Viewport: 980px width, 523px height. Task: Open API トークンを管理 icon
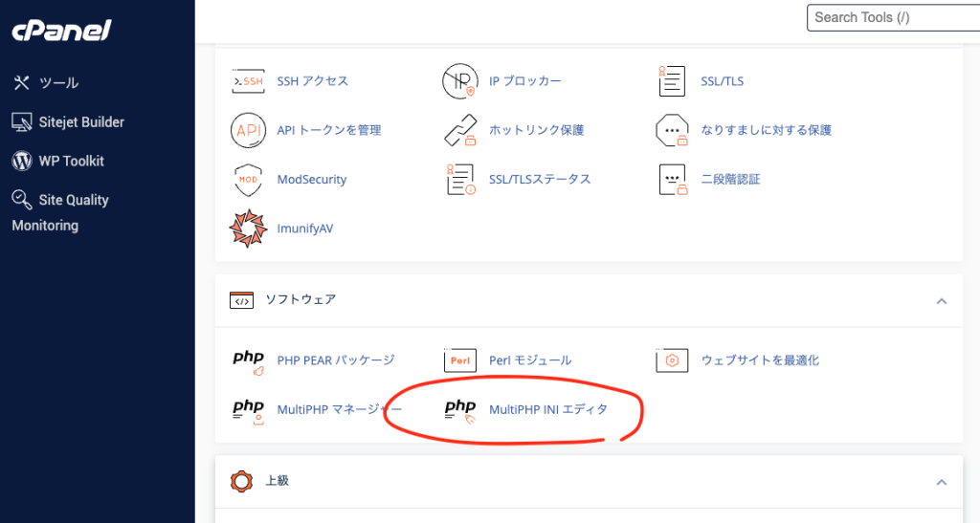248,130
